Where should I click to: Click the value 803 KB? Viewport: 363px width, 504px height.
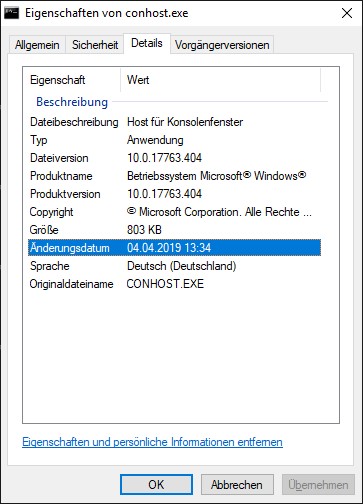point(144,230)
